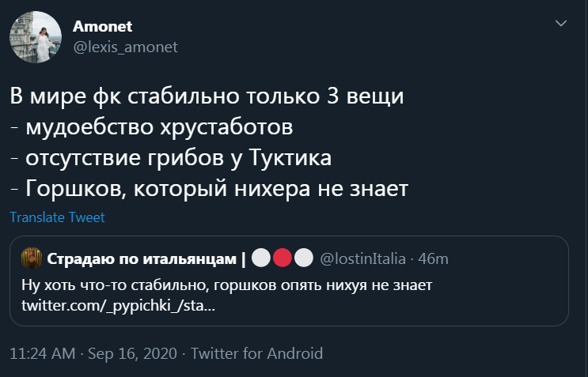Open the Twitter for Android source link
The image size is (588, 377).
coord(256,353)
